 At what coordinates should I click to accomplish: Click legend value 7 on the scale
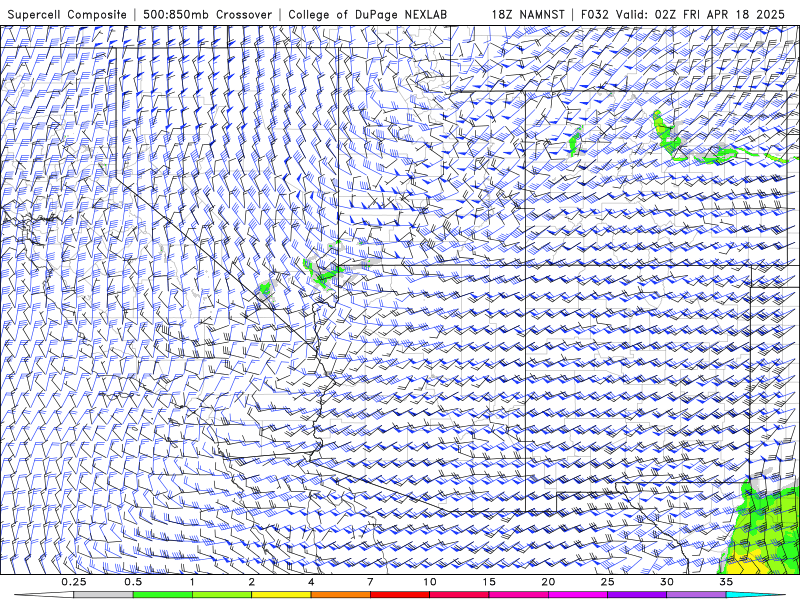click(370, 582)
